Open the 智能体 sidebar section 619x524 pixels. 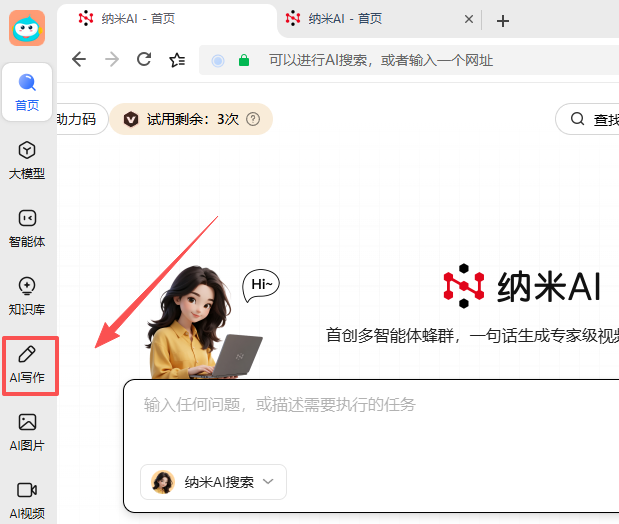(27, 228)
